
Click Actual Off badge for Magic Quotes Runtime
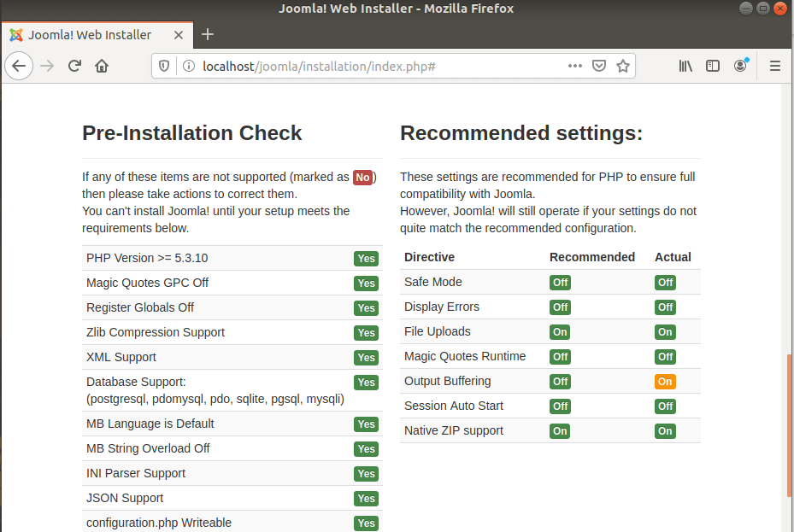tap(665, 357)
